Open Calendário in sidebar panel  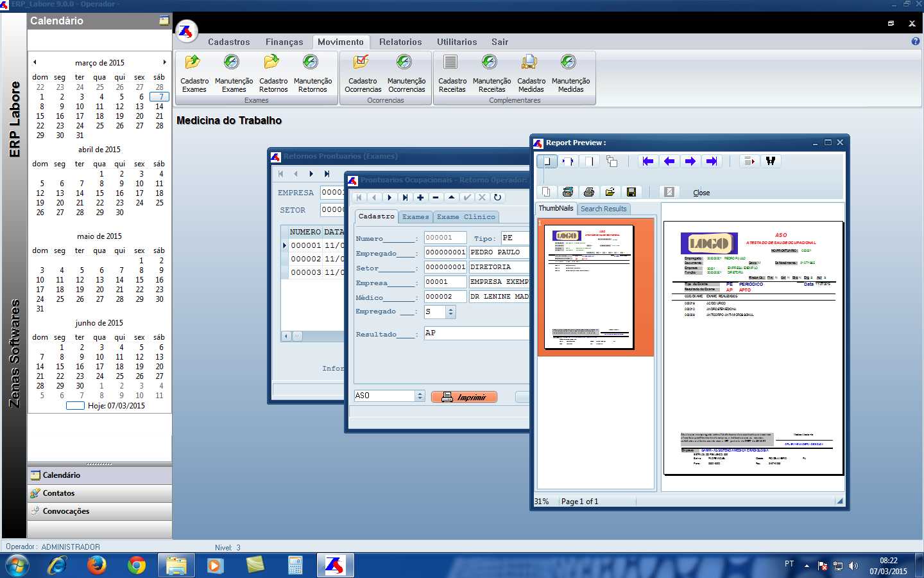click(x=99, y=475)
